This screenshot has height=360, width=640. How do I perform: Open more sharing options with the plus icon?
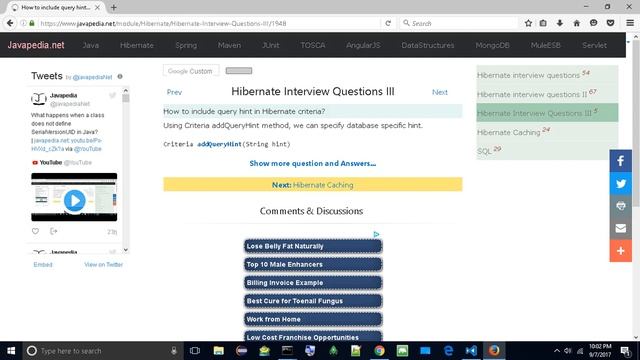pyautogui.click(x=620, y=251)
